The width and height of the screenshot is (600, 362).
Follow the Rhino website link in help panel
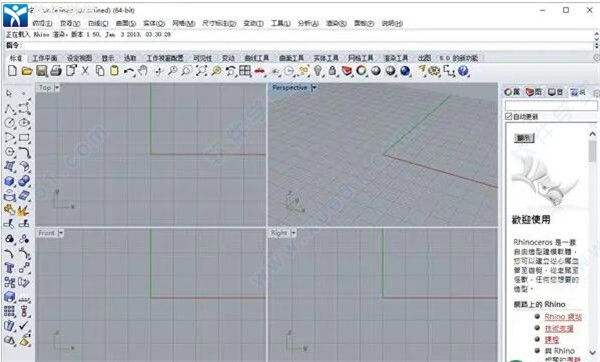tap(563, 317)
